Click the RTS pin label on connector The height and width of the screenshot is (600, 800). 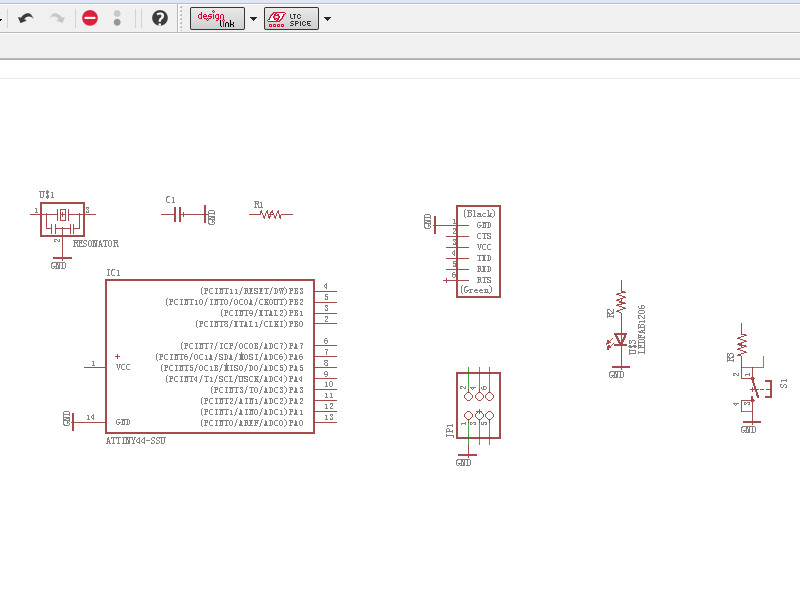[484, 280]
